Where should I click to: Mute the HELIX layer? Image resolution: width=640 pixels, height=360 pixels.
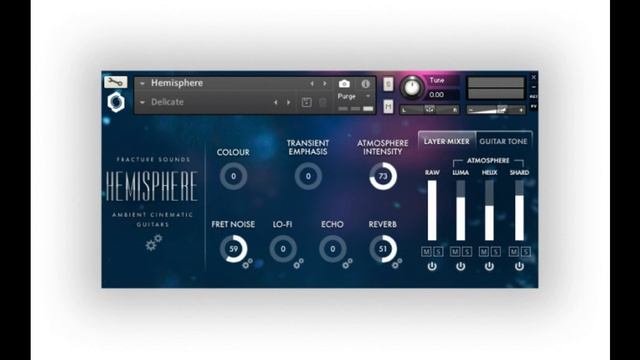click(x=484, y=251)
